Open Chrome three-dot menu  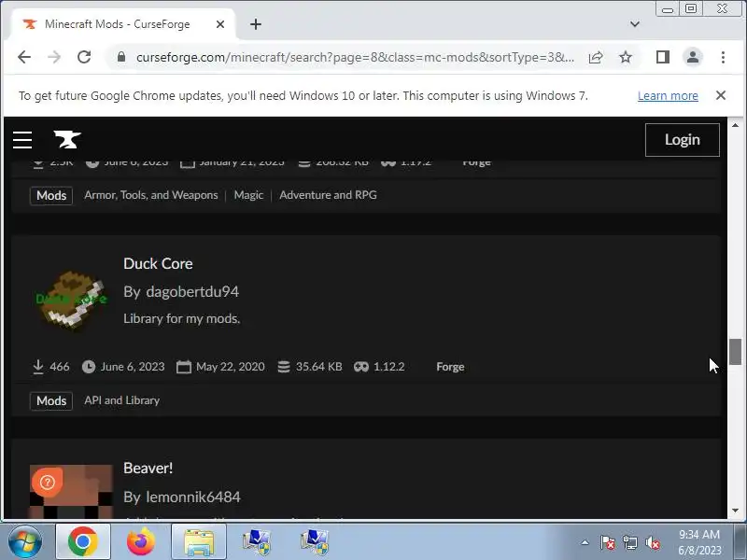click(x=723, y=57)
